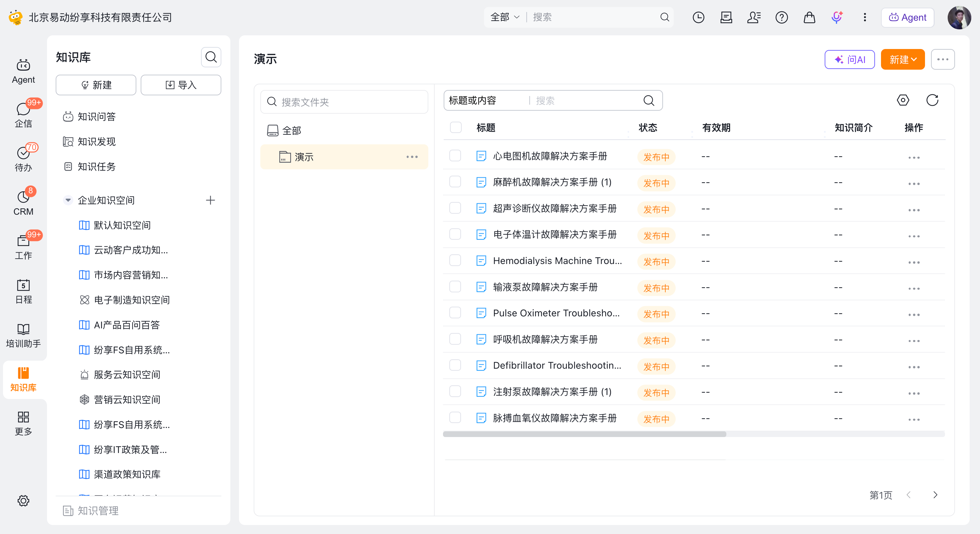Viewport: 980px width, 534px height.
Task: Click the 导入 import button
Action: pos(181,85)
